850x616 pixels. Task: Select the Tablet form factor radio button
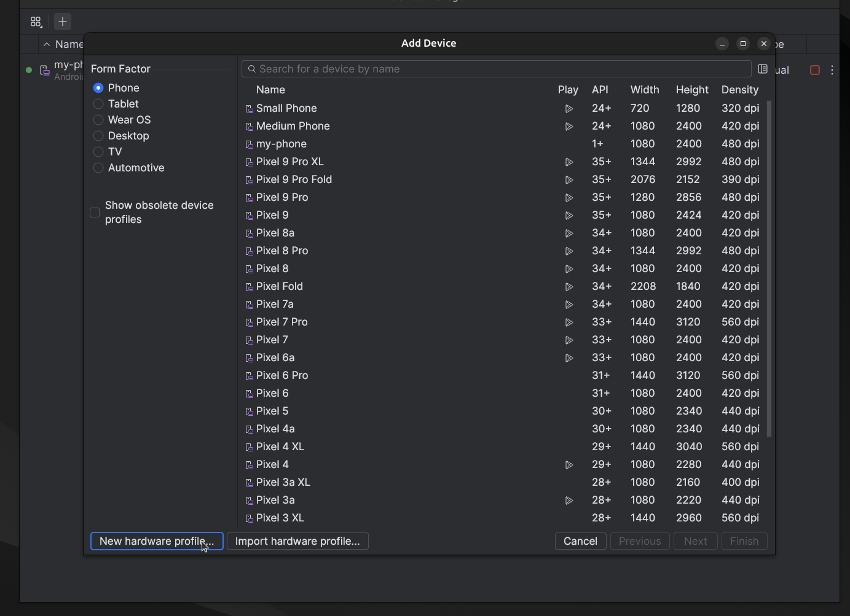pos(98,104)
